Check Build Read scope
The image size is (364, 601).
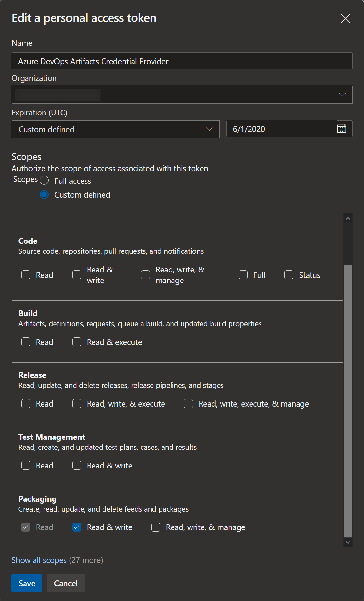click(x=26, y=342)
